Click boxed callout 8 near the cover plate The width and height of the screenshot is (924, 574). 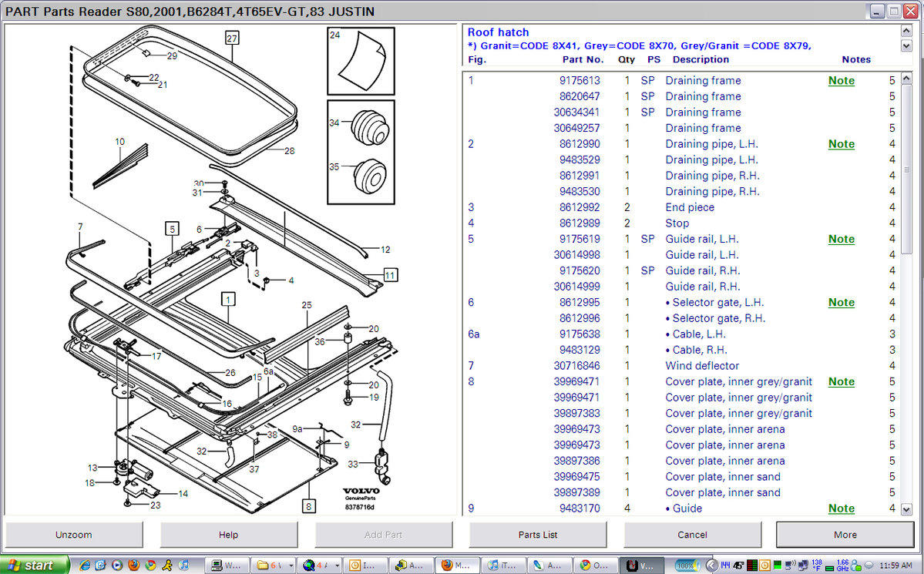(x=309, y=506)
